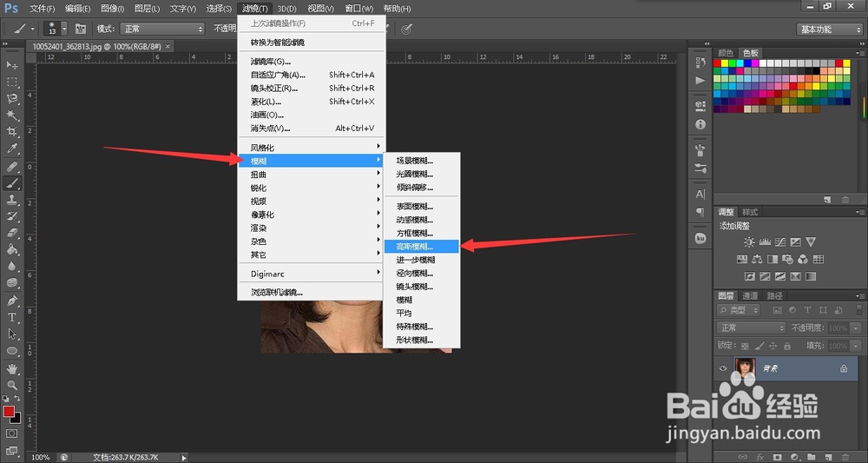Open the brush mode 正常 dropdown

pos(163,29)
